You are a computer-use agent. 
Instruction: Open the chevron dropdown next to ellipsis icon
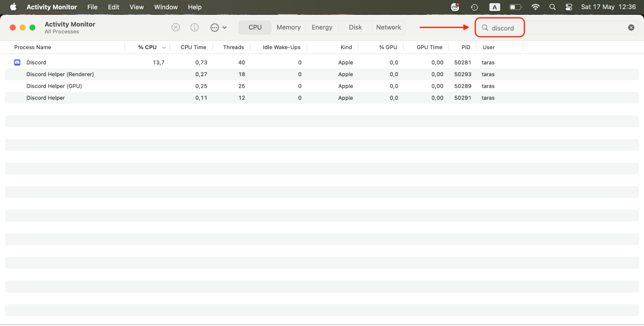[225, 27]
